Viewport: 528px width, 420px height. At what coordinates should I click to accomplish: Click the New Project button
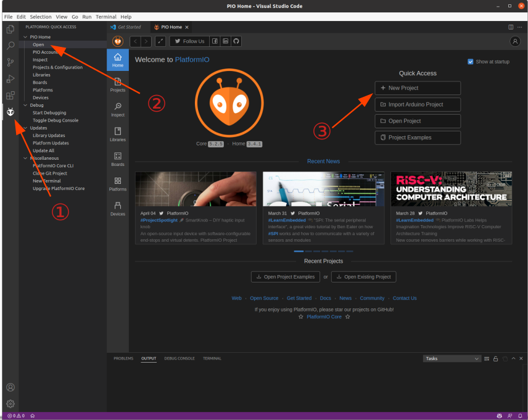[x=418, y=88]
